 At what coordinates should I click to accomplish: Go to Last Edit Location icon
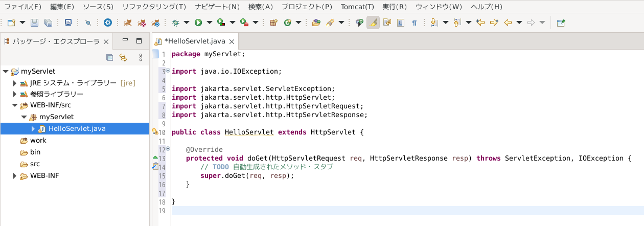(480, 22)
